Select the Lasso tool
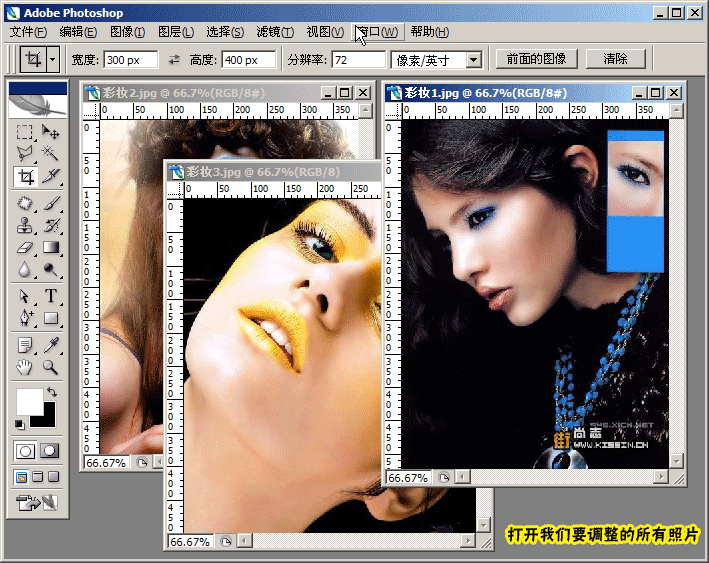709x563 pixels. (x=25, y=153)
